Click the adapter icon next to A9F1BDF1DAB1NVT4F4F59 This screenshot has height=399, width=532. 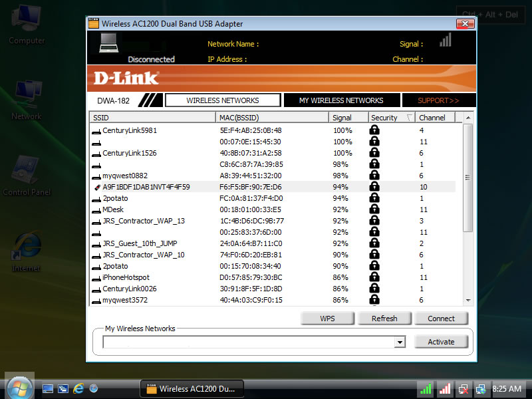pos(96,188)
